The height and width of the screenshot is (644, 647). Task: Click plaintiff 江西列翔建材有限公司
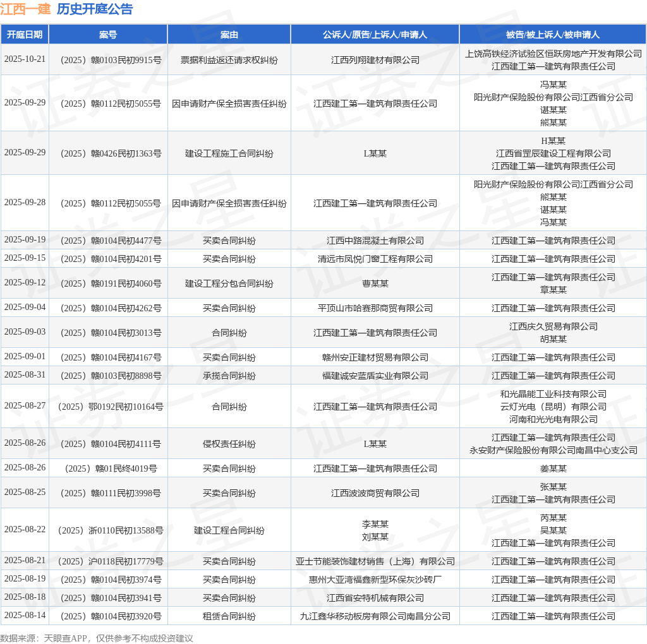pos(375,60)
